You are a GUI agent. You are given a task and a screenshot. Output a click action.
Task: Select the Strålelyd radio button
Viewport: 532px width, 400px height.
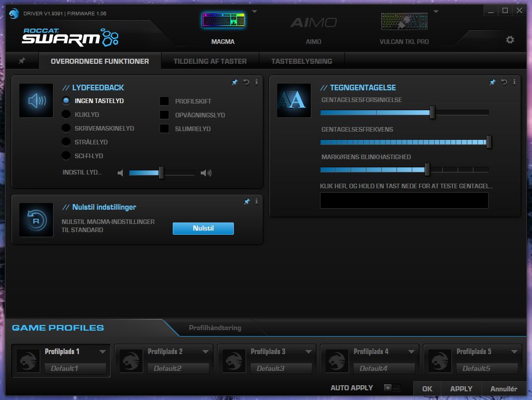tap(66, 142)
